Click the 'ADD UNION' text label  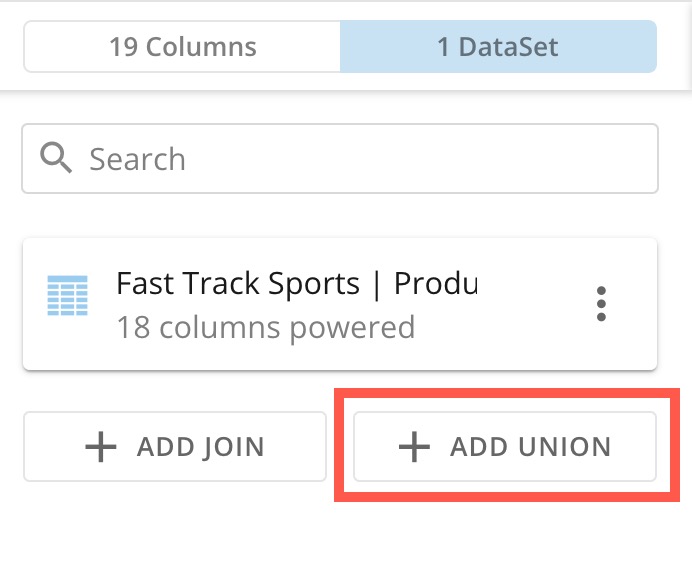(530, 447)
